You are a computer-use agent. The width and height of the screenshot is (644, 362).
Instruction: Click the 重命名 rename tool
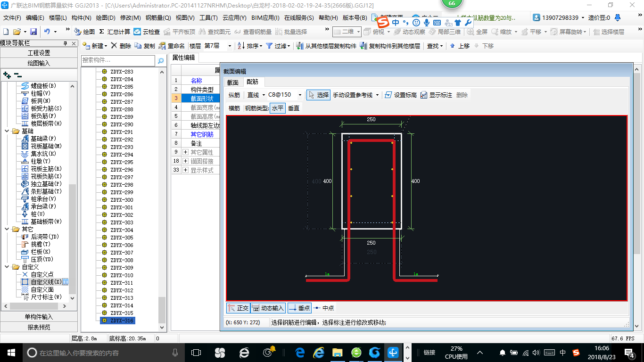[172, 46]
